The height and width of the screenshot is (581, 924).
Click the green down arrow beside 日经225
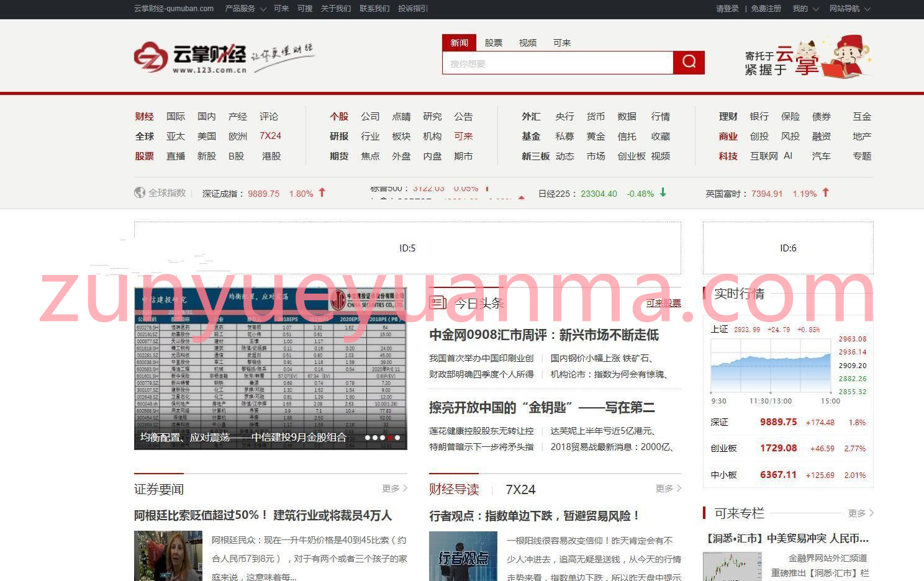tap(663, 192)
